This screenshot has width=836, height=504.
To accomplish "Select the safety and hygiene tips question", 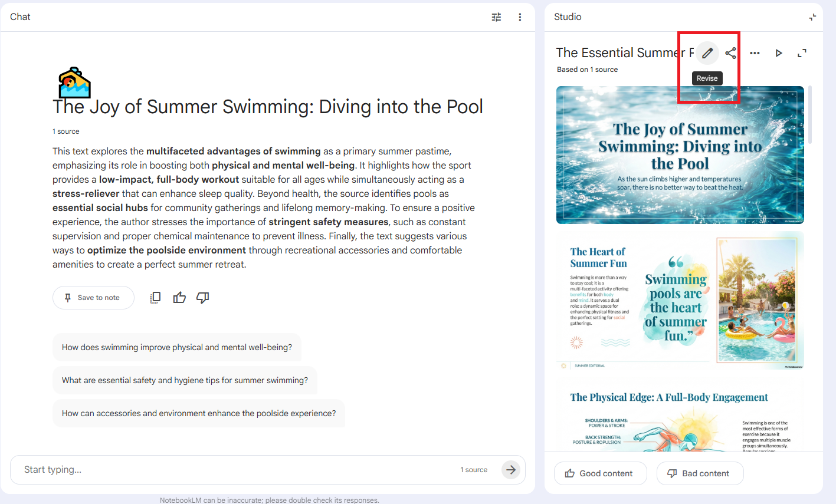I will pos(185,380).
